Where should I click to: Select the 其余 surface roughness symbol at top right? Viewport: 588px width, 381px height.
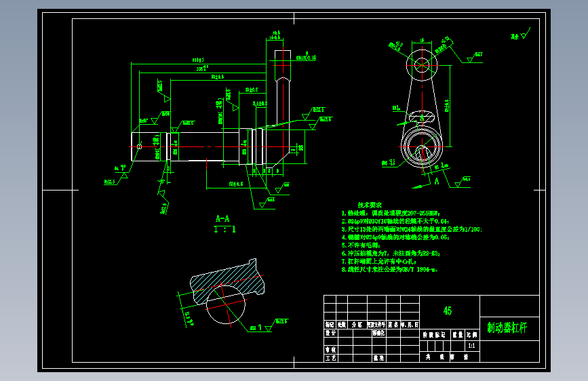point(520,34)
